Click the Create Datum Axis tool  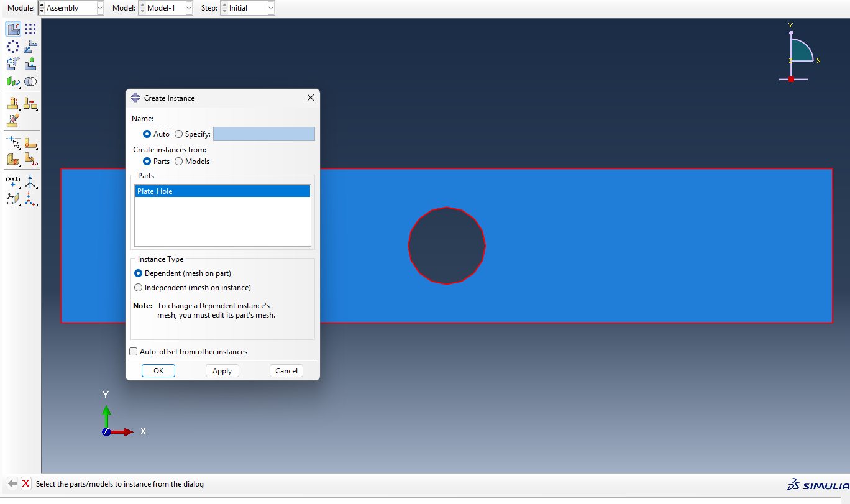(30, 182)
